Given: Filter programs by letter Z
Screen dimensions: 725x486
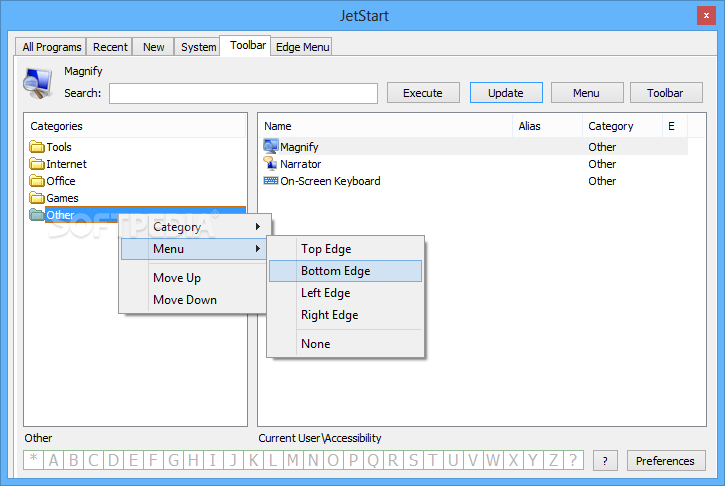Looking at the screenshot, I should click(553, 460).
